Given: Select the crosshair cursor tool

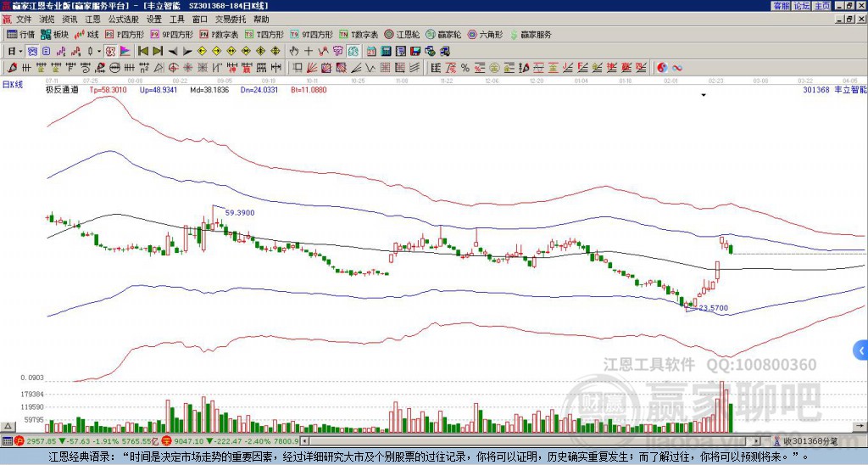Looking at the screenshot, I should pos(309,52).
